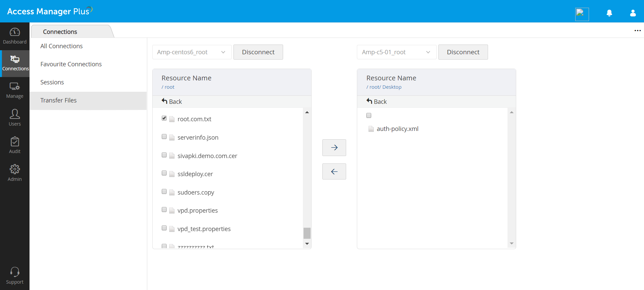Transfer files with the right arrow button
644x290 pixels.
[x=334, y=148]
